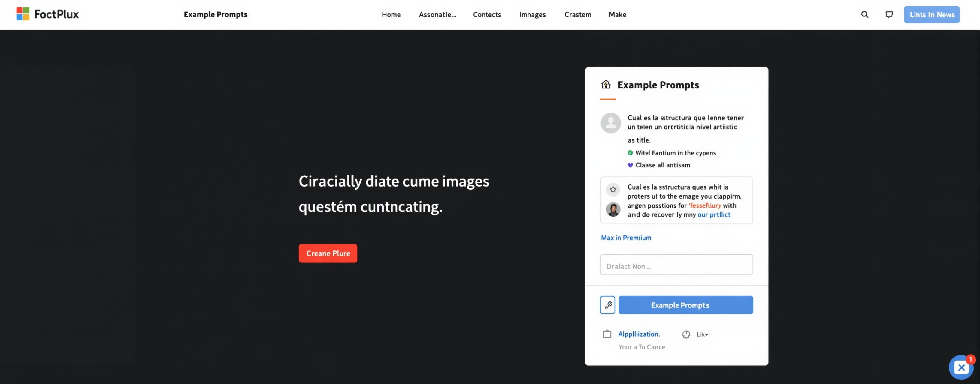This screenshot has width=980, height=384.
Task: Click the blue Example Prompts button
Action: 685,305
